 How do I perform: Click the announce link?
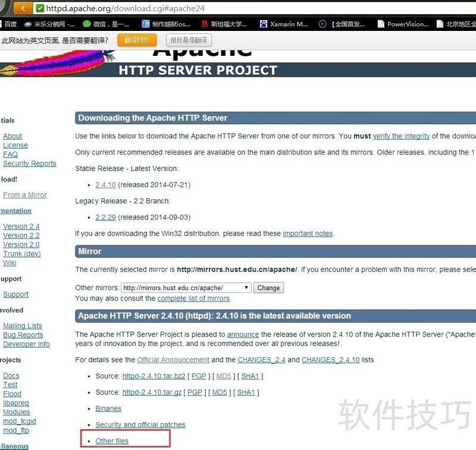[243, 334]
